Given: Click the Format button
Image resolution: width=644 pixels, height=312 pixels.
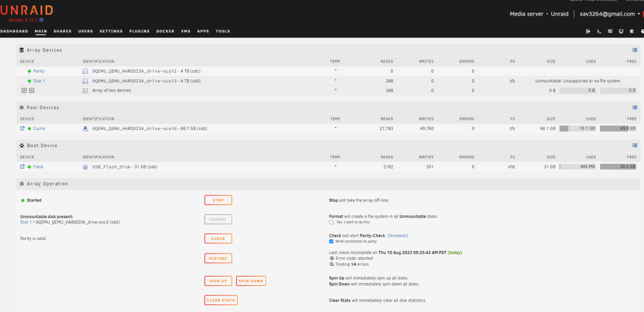Looking at the screenshot, I should point(218,219).
